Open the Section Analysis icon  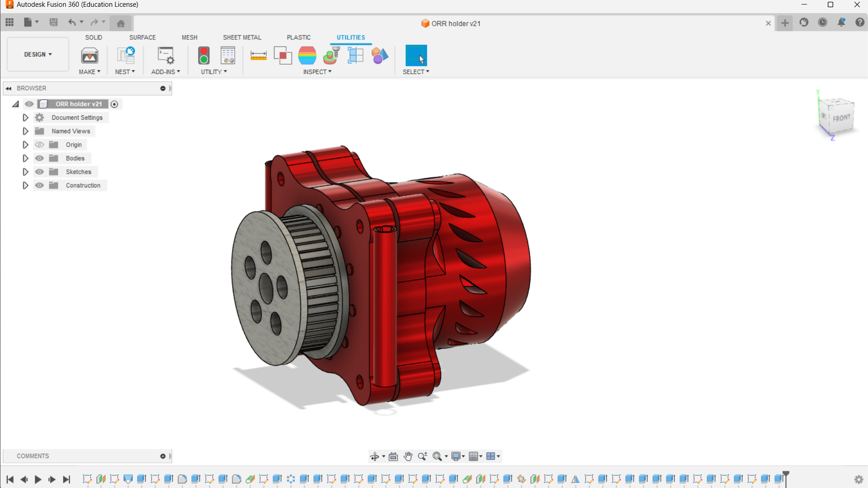click(x=356, y=56)
